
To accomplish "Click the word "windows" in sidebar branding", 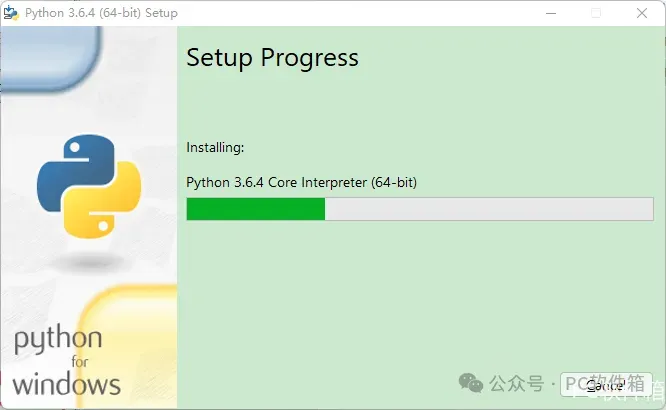I will point(66,382).
